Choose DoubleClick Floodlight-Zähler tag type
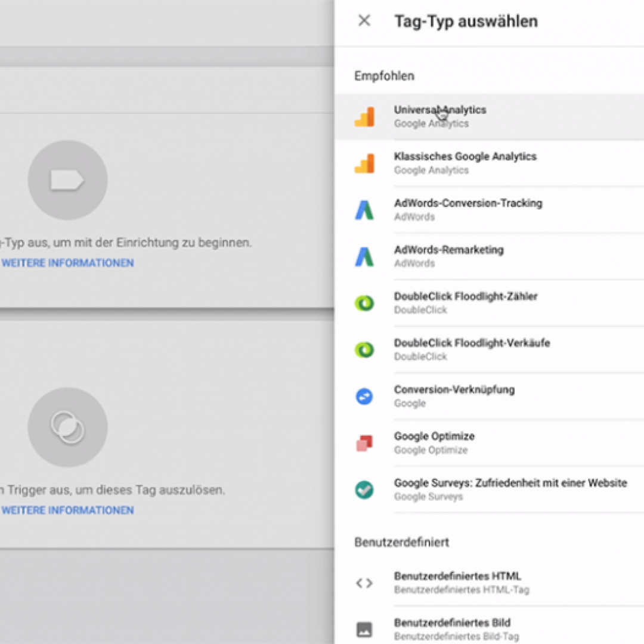Viewport: 644px width, 644px height. tap(489, 303)
